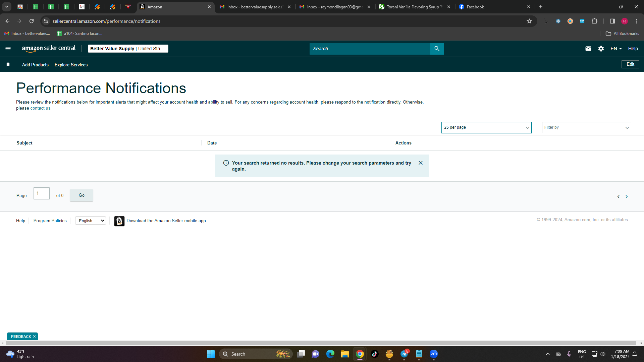The image size is (644, 362).
Task: Expand the Filter by dropdown
Action: pyautogui.click(x=586, y=127)
